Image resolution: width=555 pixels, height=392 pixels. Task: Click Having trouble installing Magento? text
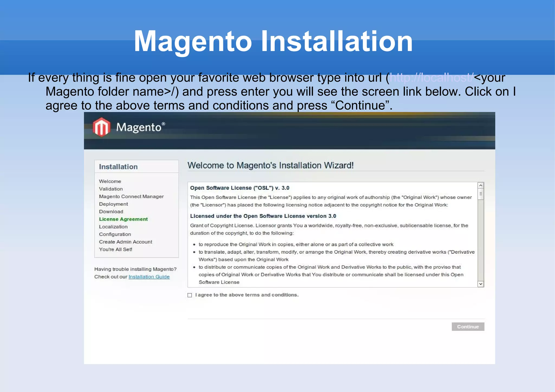click(x=135, y=269)
